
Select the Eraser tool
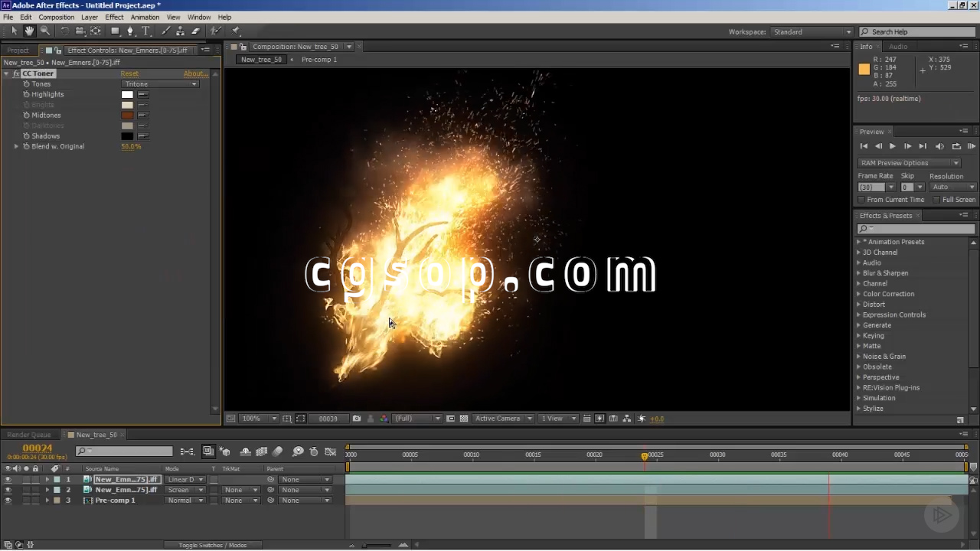pos(195,31)
